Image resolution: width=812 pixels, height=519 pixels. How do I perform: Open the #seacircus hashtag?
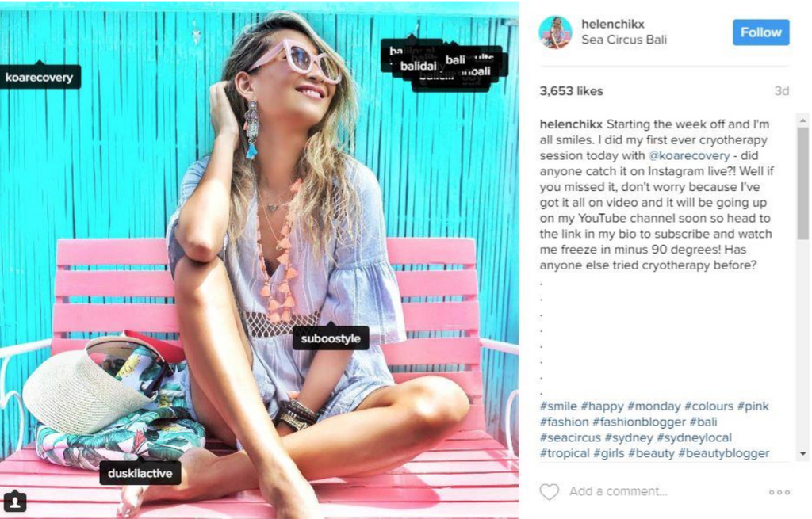(x=569, y=437)
